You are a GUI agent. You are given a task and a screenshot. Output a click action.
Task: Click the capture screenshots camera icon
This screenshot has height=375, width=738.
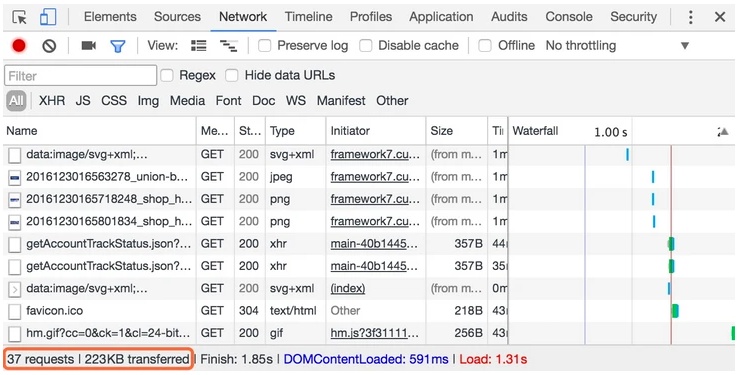[88, 46]
